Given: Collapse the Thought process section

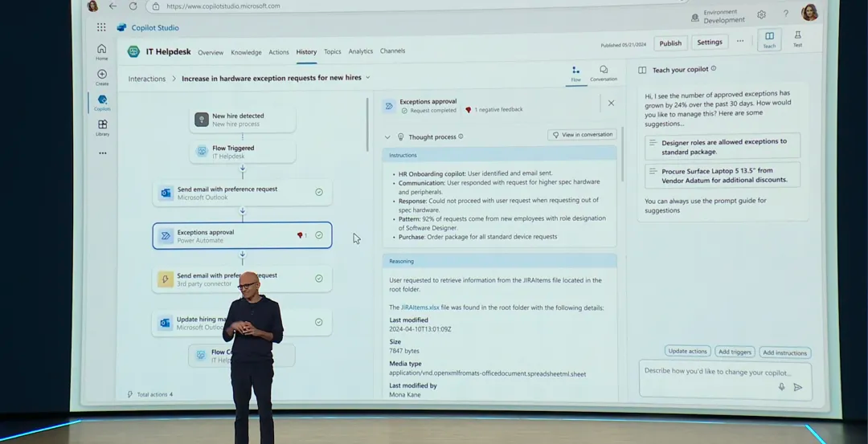Looking at the screenshot, I should 387,137.
